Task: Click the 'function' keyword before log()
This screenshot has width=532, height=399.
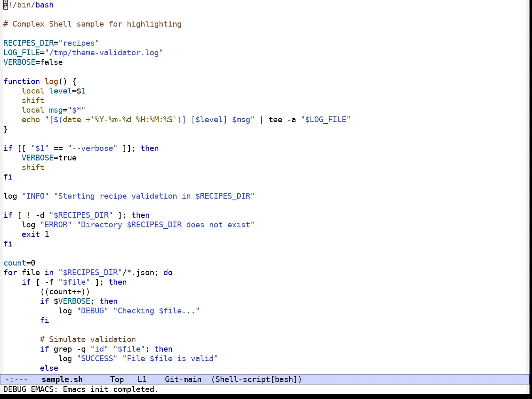Action: tap(22, 81)
